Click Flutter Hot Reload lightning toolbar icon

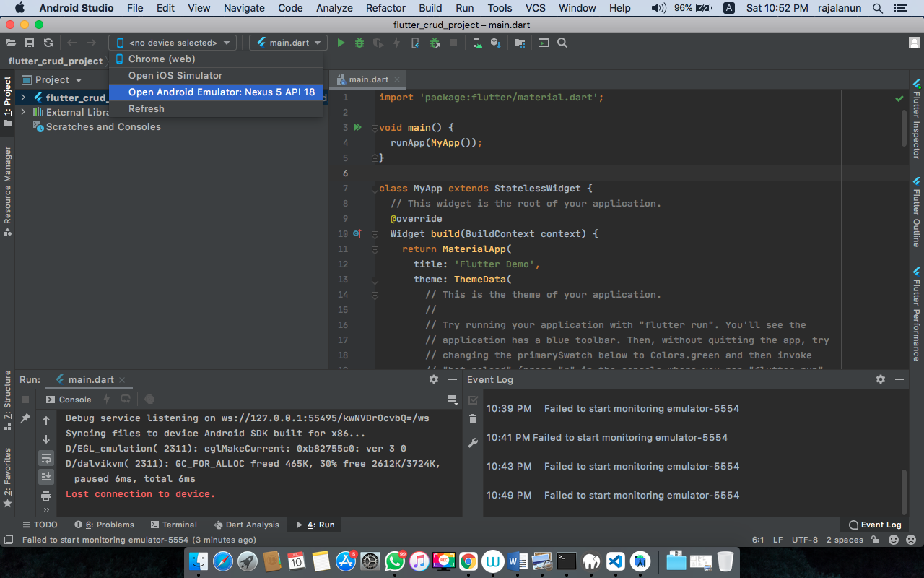397,43
